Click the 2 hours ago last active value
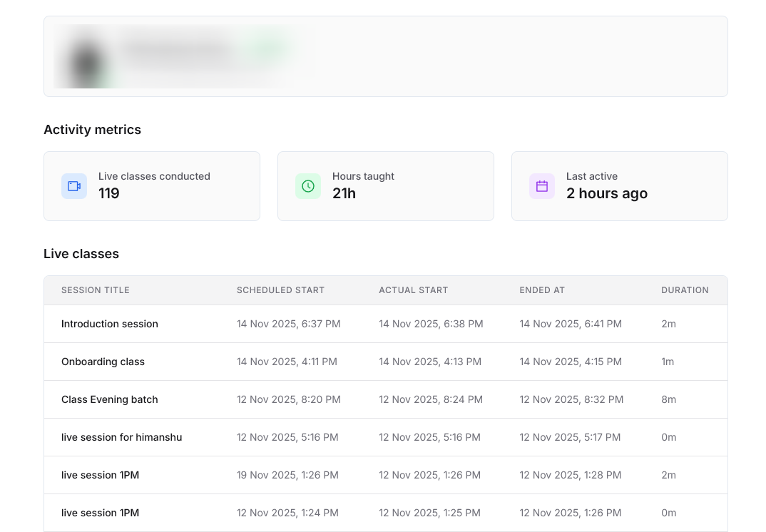Image resolution: width=766 pixels, height=532 pixels. tap(607, 193)
